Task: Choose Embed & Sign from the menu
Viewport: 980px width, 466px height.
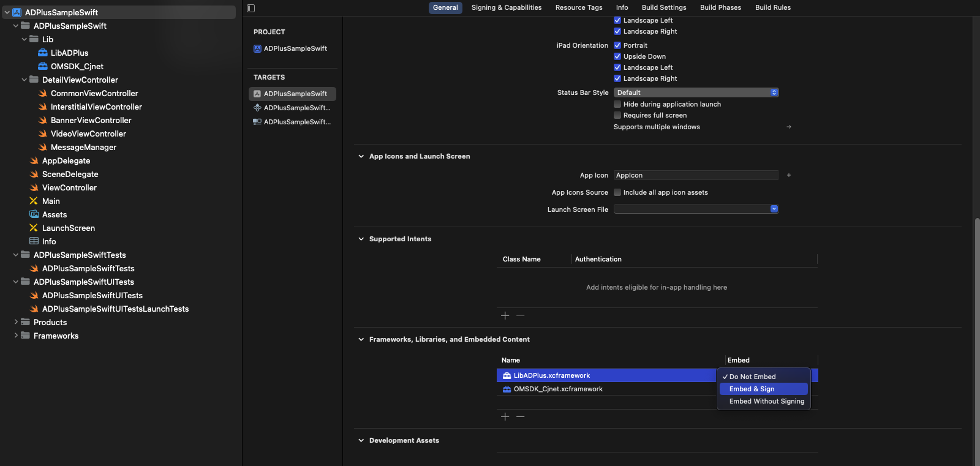Action: 752,389
